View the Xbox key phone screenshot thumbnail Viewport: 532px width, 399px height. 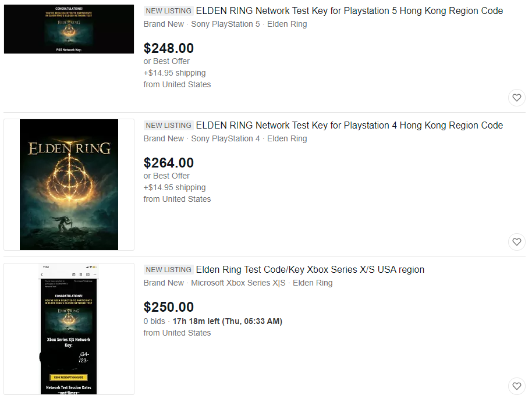[69, 329]
